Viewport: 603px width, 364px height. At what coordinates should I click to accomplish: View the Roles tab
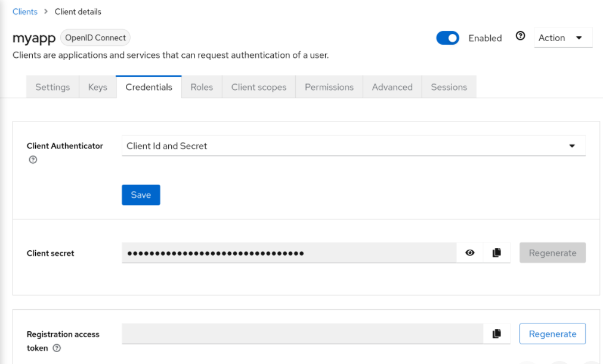click(x=201, y=86)
